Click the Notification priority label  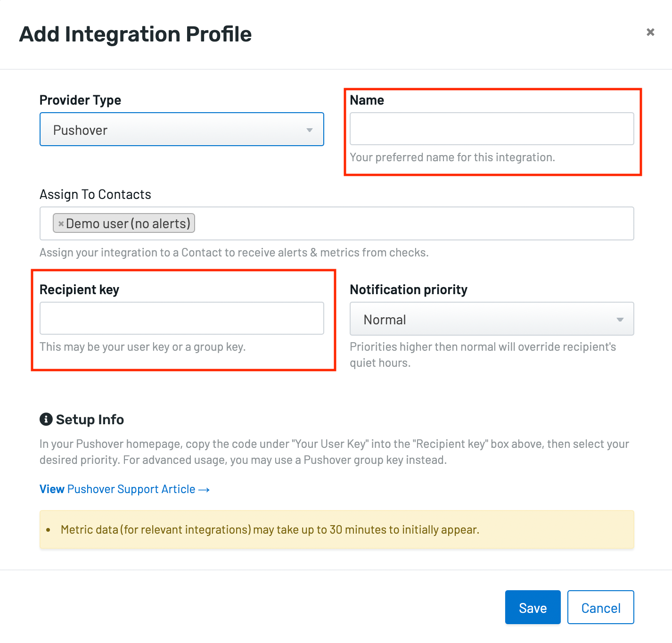pos(409,289)
